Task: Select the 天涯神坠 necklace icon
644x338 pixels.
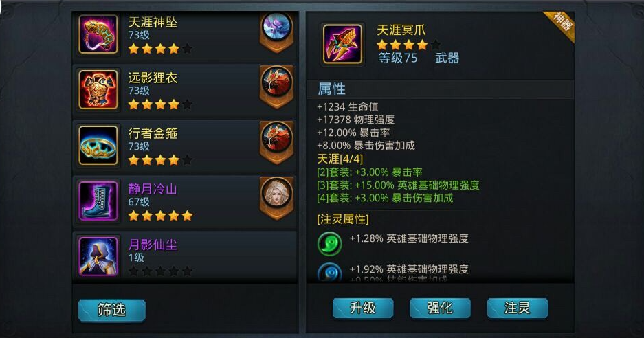Action: point(98,34)
